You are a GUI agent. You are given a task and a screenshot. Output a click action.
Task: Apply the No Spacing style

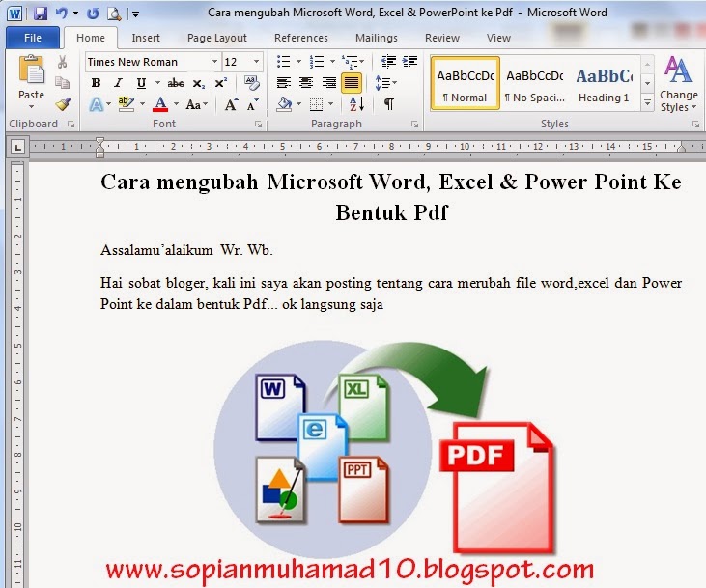pyautogui.click(x=534, y=83)
